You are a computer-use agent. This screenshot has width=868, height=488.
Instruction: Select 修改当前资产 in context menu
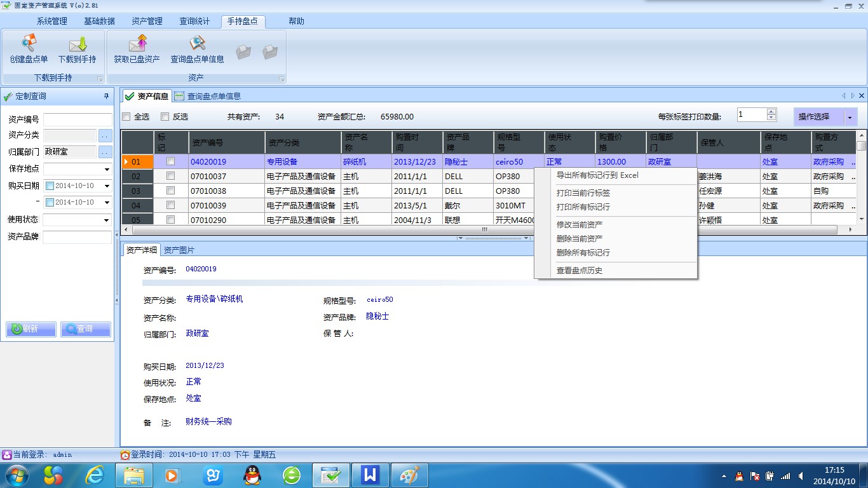tap(580, 225)
